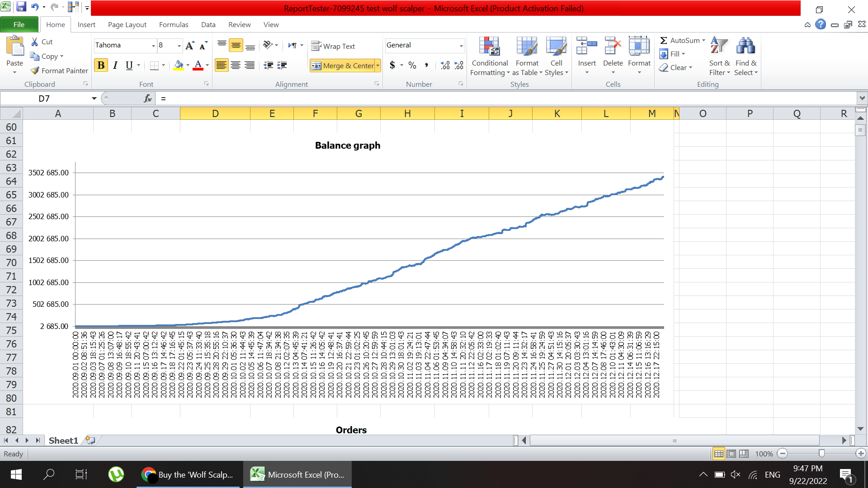Click the Insert Function fx icon
Viewport: 868px width, 488px height.
pyautogui.click(x=147, y=99)
